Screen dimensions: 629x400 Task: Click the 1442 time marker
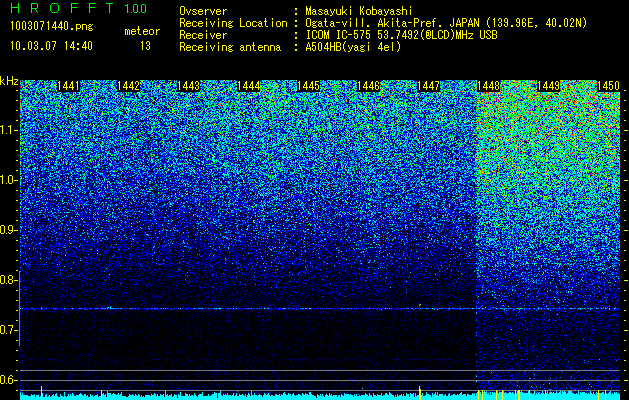[128, 86]
